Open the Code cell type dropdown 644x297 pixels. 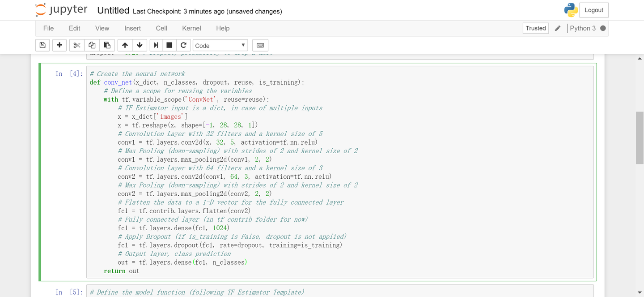[220, 45]
